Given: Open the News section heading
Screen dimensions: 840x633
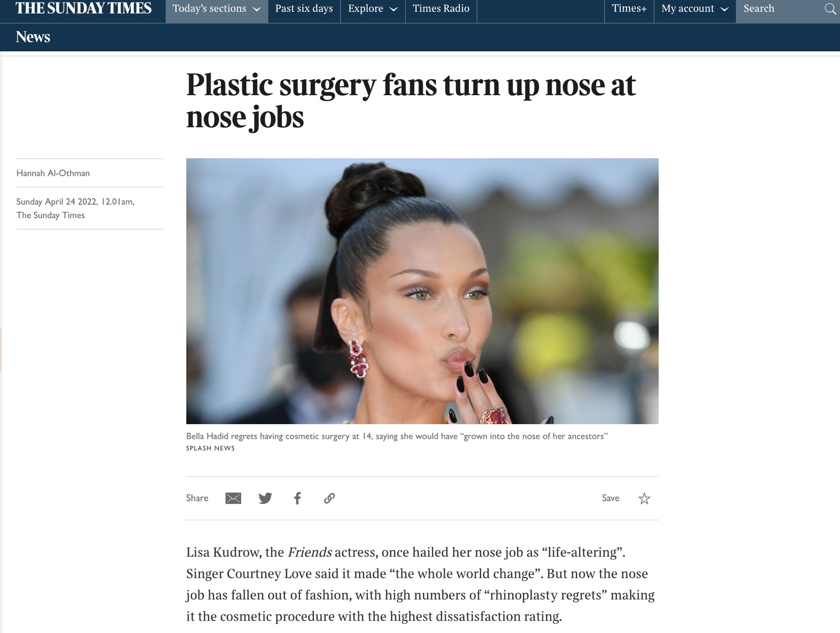Looking at the screenshot, I should (33, 37).
